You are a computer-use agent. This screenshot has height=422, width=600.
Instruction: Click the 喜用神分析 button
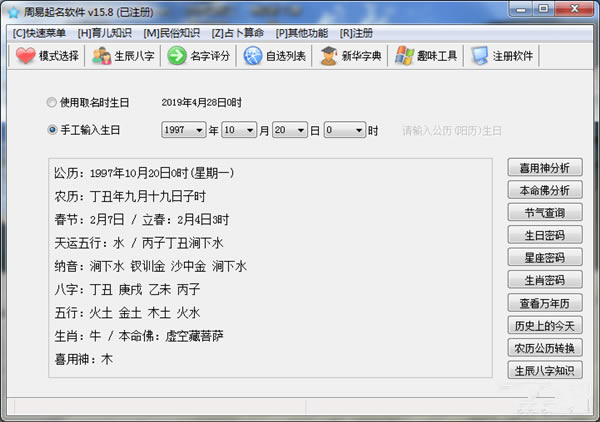pos(545,168)
